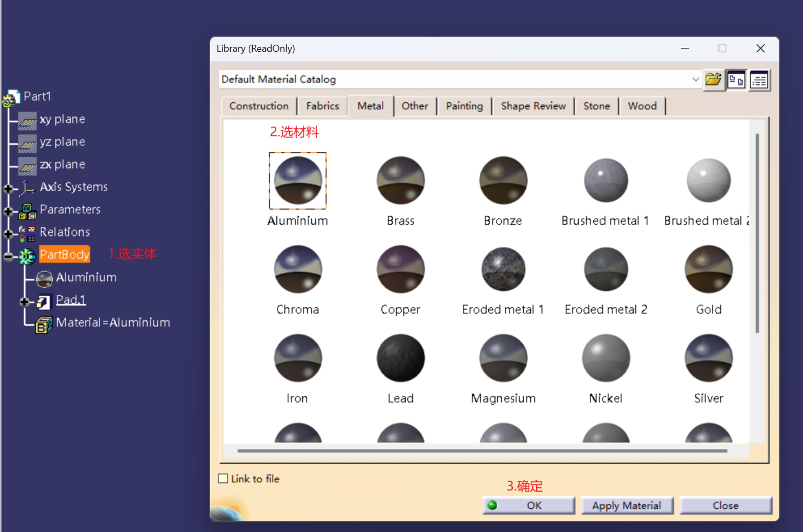Open the Default Material Catalog dropdown

(x=695, y=79)
